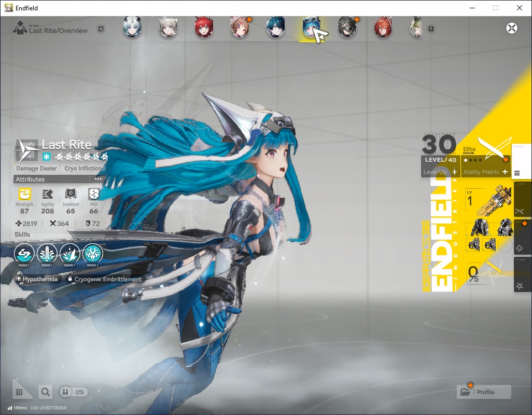Screen dimensions: 532x415
Task: Maximize the Endfield window
Action: coord(496,8)
